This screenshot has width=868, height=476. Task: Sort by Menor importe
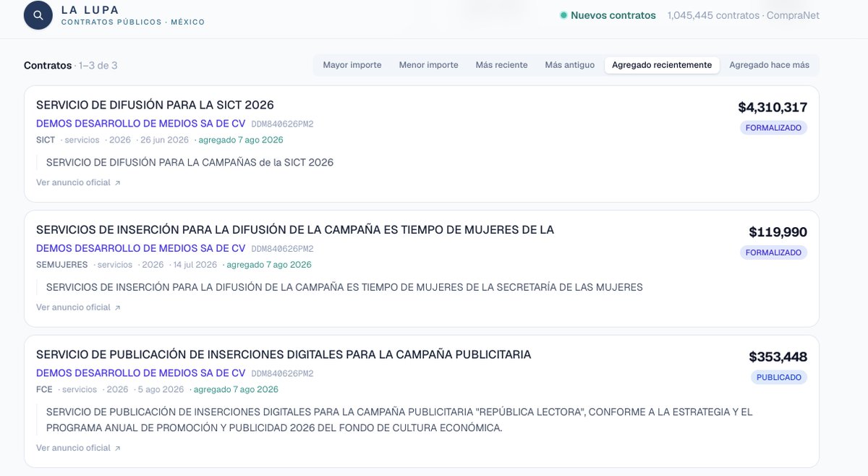point(429,65)
